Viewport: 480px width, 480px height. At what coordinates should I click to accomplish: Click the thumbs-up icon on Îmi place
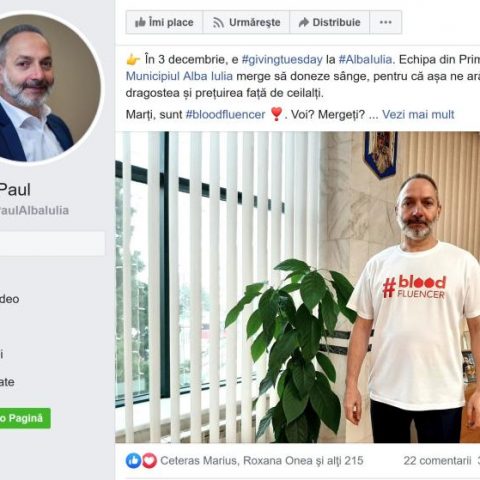[x=140, y=22]
